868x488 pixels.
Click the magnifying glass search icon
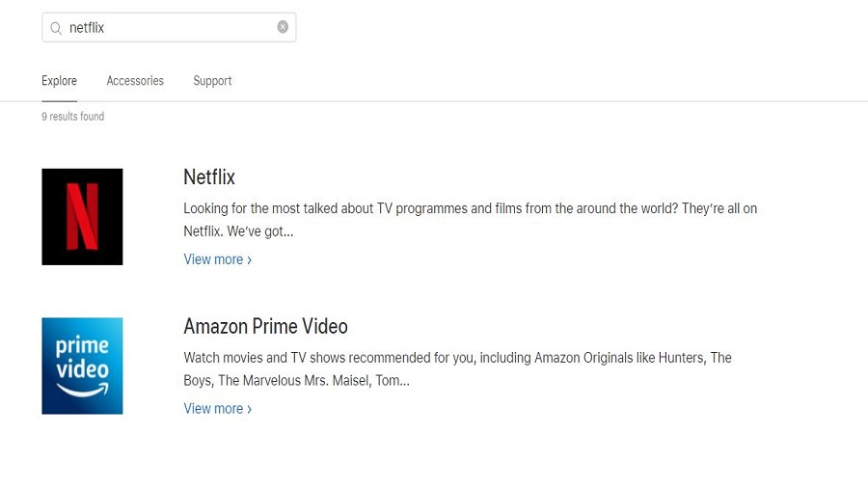(55, 28)
